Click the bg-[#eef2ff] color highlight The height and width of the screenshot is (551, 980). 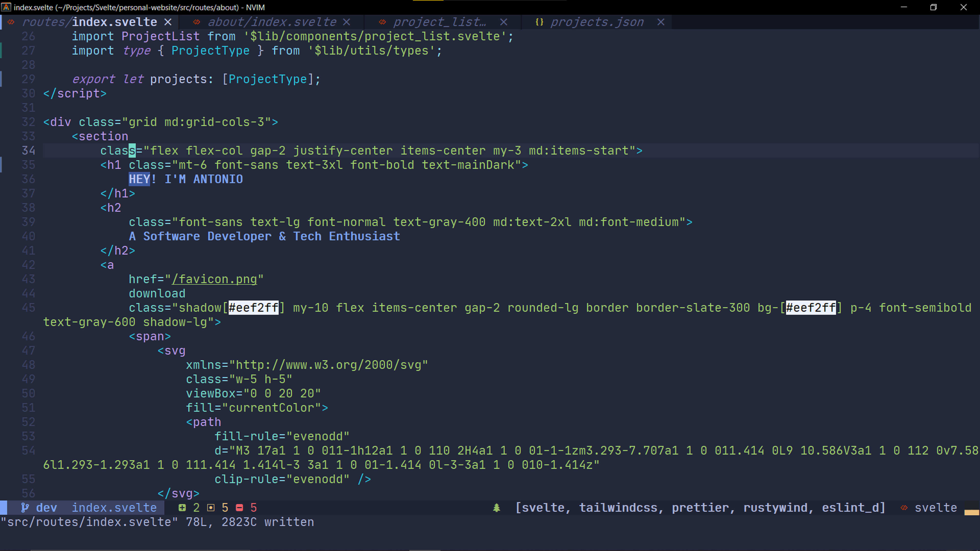click(x=811, y=308)
